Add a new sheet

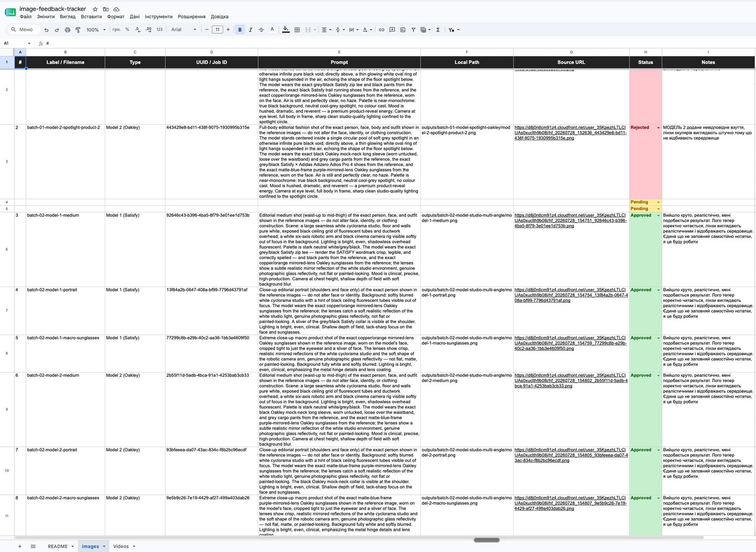pyautogui.click(x=20, y=546)
